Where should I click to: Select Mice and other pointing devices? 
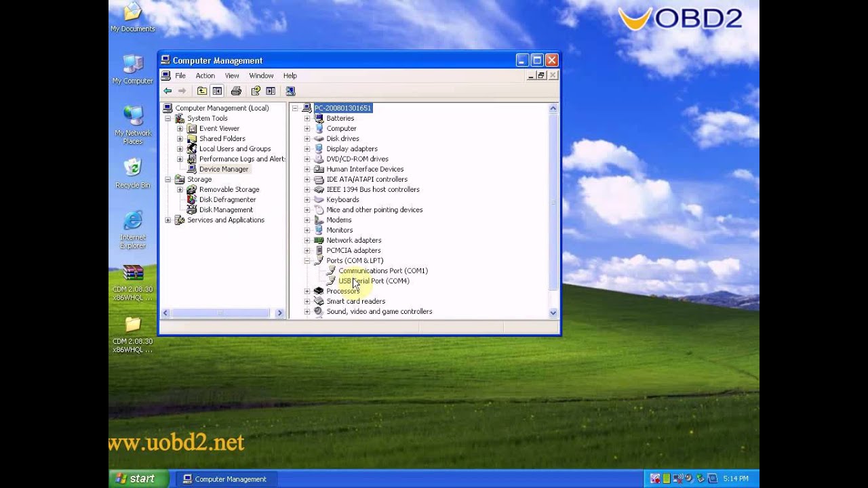374,209
